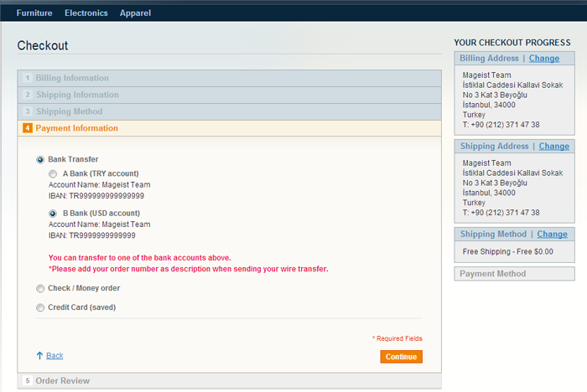Screen dimensions: 587x392
Task: Open the Furniture category
Action: 34,13
